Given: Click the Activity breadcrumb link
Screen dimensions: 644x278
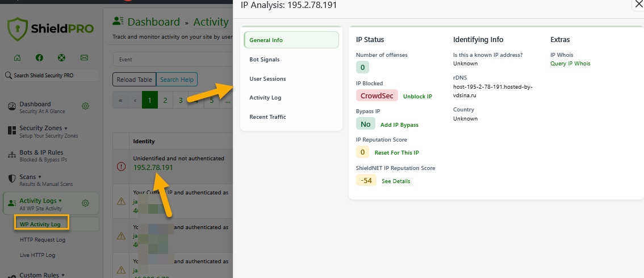Looking at the screenshot, I should 211,22.
